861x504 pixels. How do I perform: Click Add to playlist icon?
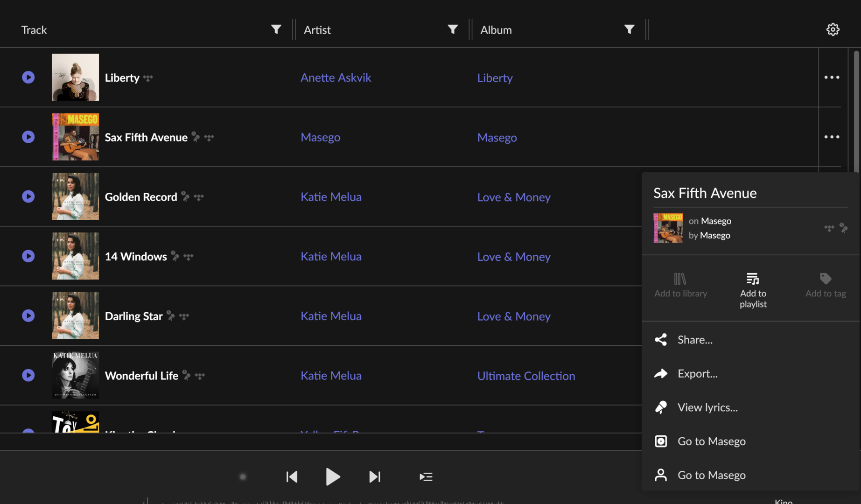pyautogui.click(x=752, y=279)
